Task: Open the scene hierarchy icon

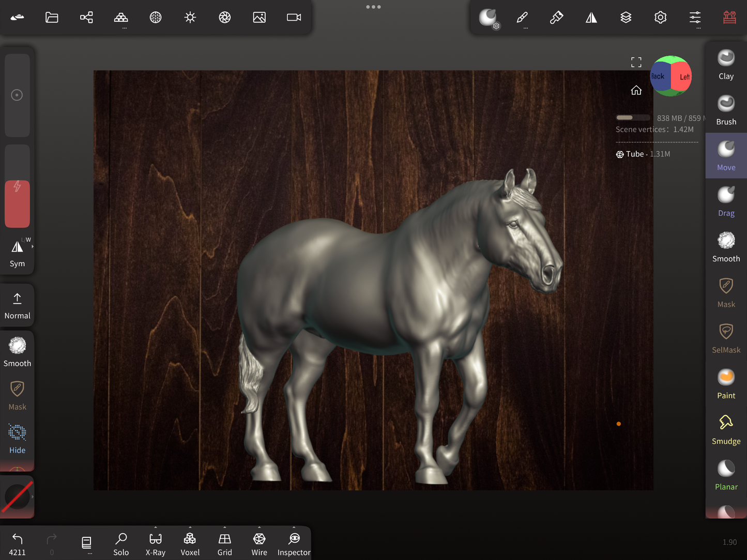Action: pos(86,18)
